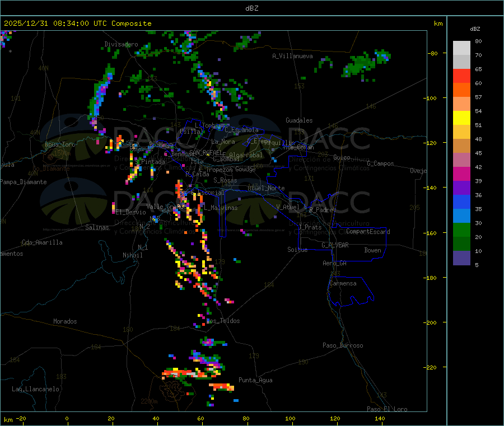Click the green 30 dBZ legend swatch
504x426 pixels.
461,230
